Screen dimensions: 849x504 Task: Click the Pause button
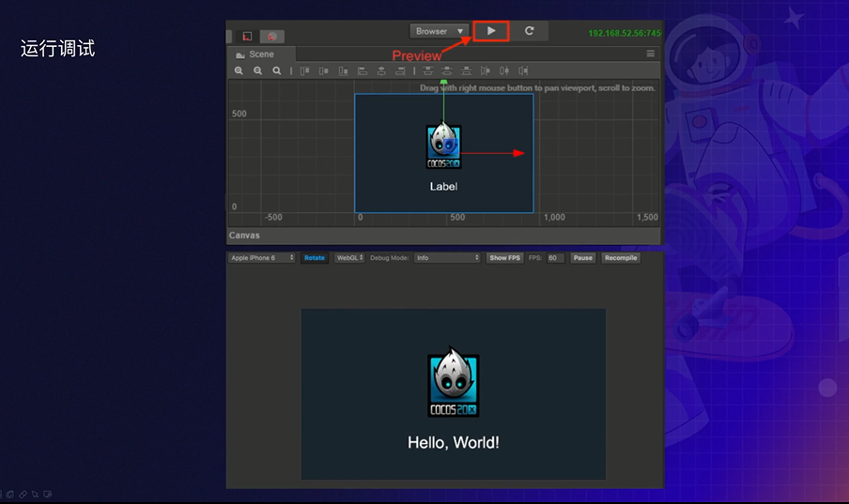(x=582, y=258)
